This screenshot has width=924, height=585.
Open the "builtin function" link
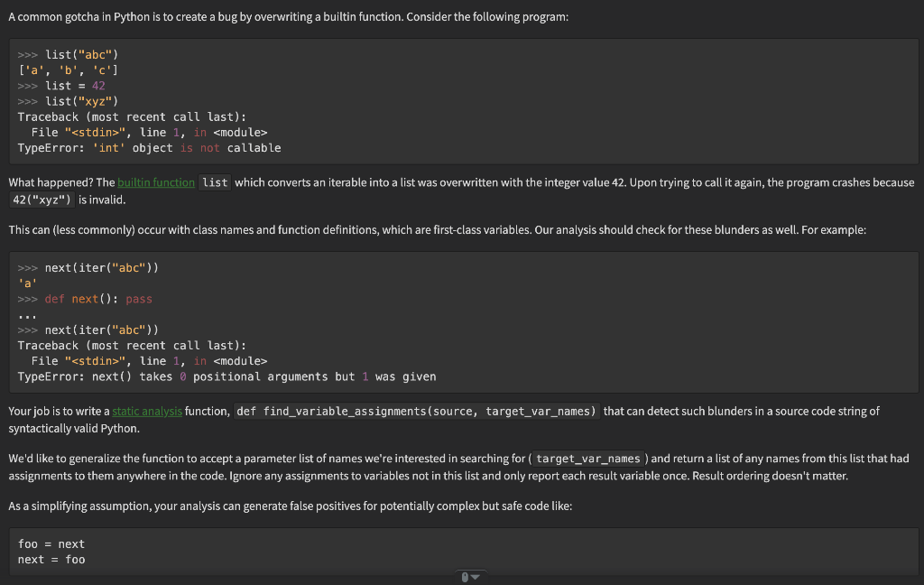pyautogui.click(x=155, y=182)
